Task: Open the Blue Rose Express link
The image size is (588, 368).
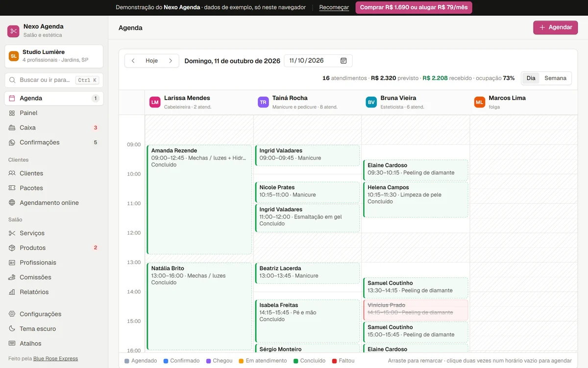Action: (x=55, y=359)
